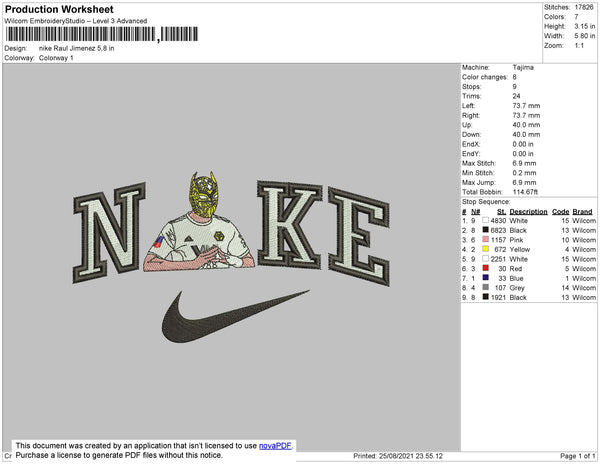Click the Stitches value 17826

click(x=584, y=7)
